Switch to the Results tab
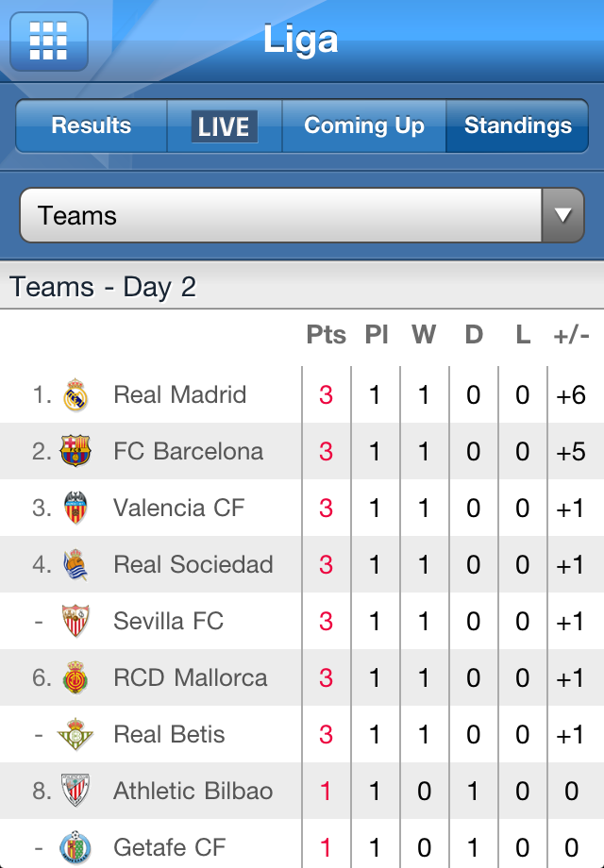 click(92, 125)
